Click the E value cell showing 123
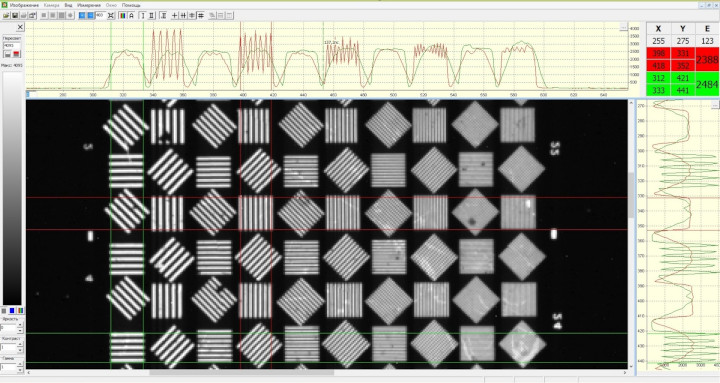The image size is (720, 383). click(x=707, y=41)
